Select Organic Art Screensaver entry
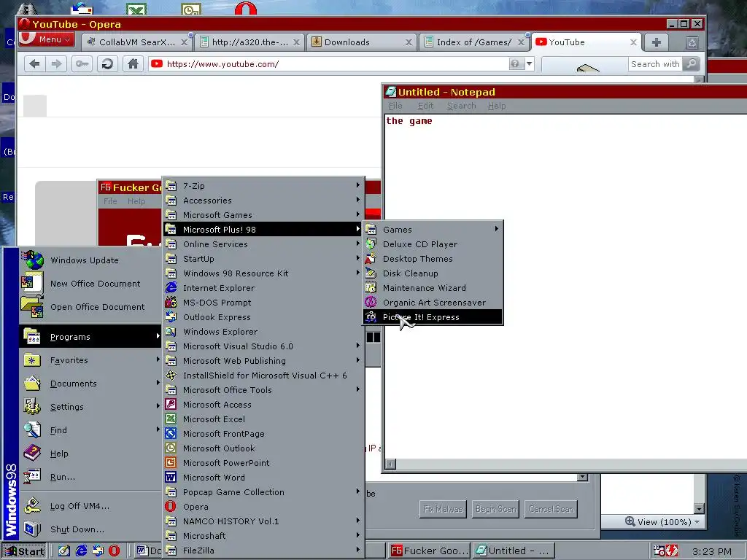The image size is (747, 560). (433, 303)
